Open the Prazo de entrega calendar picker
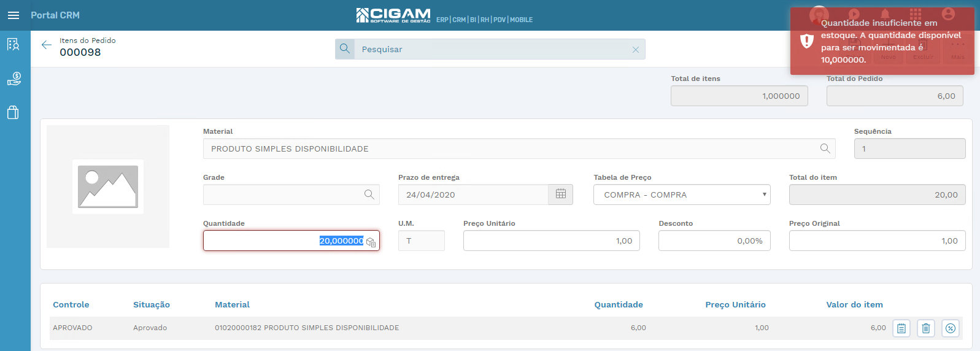 tap(560, 195)
